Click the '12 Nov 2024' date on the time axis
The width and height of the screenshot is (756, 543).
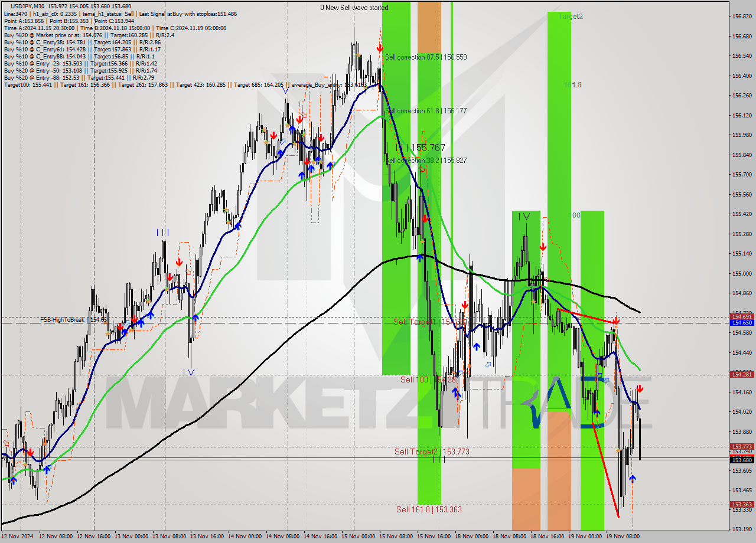tap(18, 537)
